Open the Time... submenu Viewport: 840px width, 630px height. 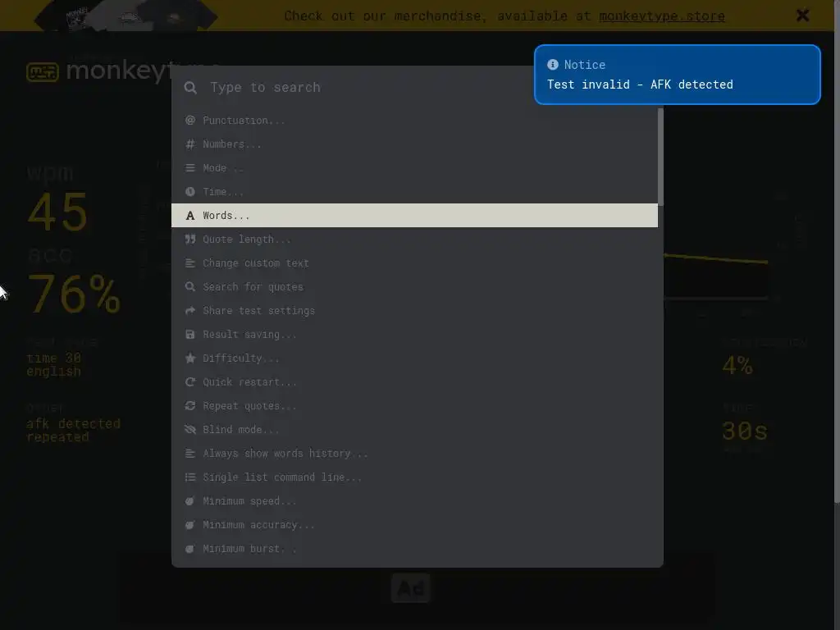tap(414, 191)
